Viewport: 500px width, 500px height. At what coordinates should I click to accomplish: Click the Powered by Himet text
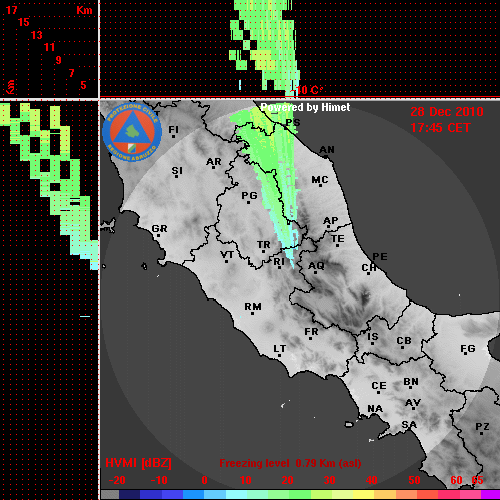point(305,107)
